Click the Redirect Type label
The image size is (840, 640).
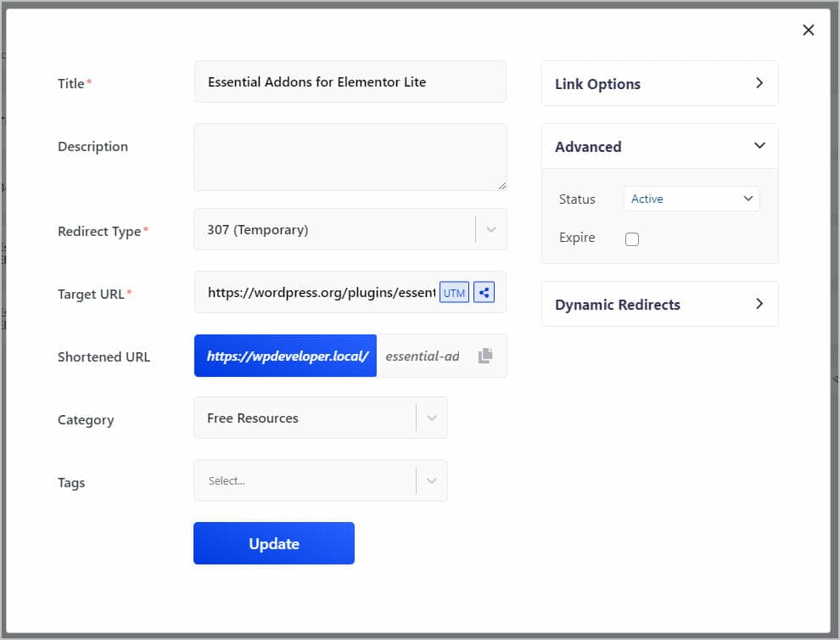pyautogui.click(x=99, y=232)
